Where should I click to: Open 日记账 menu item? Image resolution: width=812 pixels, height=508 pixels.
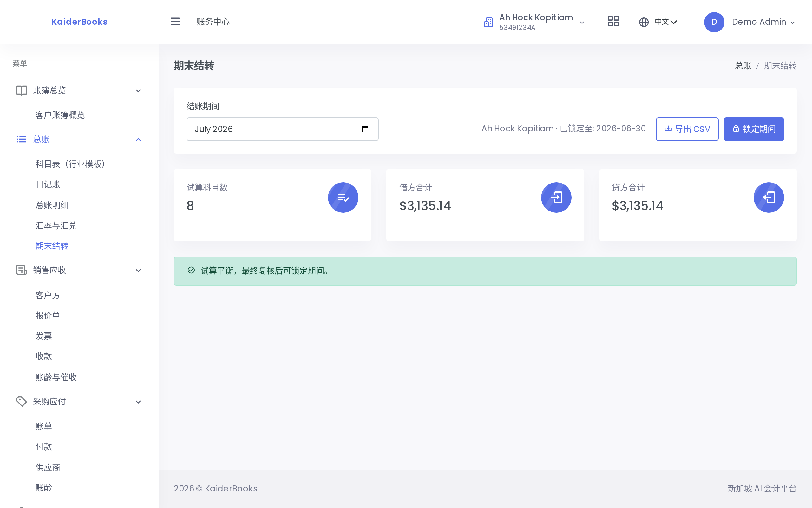point(48,184)
